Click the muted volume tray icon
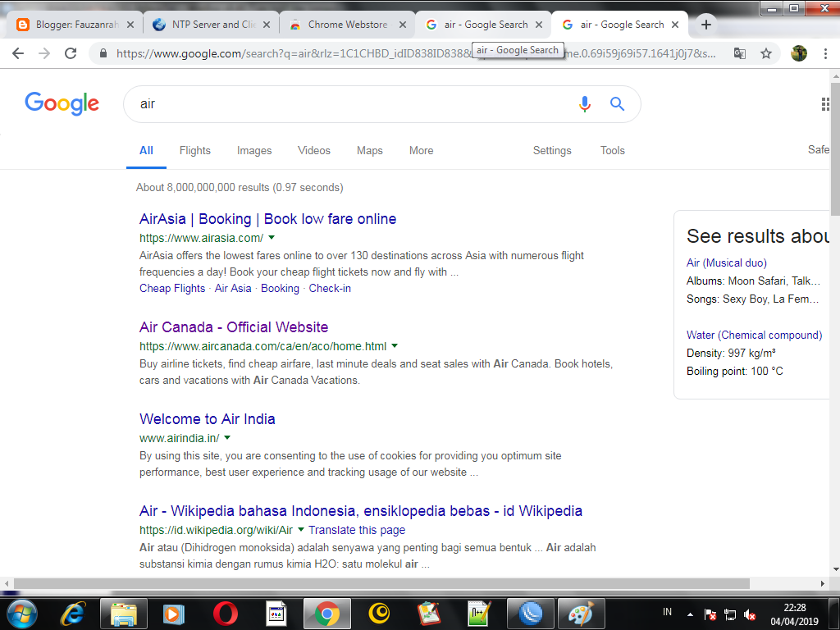Viewport: 840px width, 630px height. pyautogui.click(x=750, y=614)
